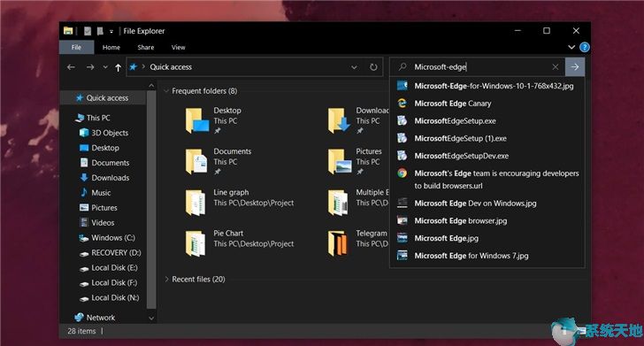This screenshot has width=644, height=346.
Task: Collapse the Frequent folders group
Action: (166, 91)
